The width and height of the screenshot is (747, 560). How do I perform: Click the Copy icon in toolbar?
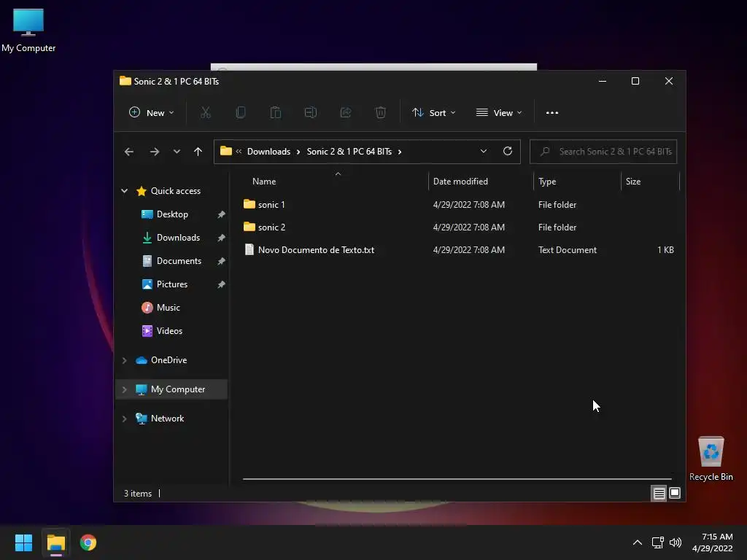pyautogui.click(x=241, y=113)
